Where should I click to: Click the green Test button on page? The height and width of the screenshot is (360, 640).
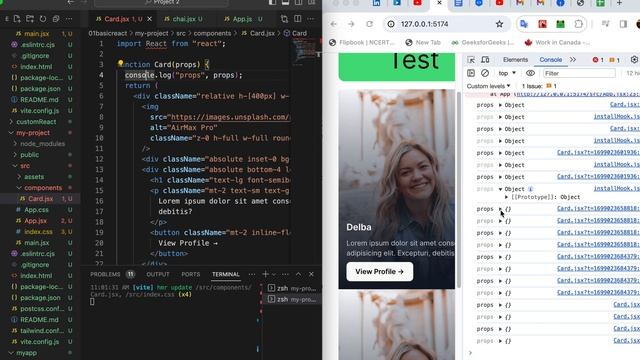[x=397, y=66]
